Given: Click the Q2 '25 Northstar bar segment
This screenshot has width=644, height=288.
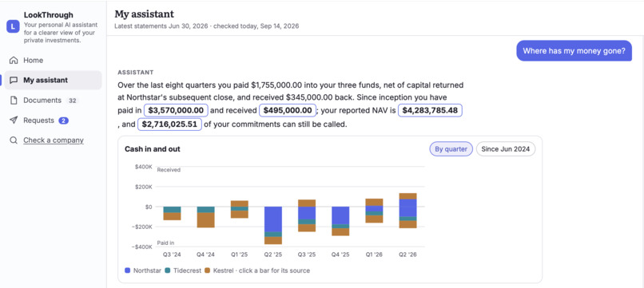Looking at the screenshot, I should [x=273, y=219].
